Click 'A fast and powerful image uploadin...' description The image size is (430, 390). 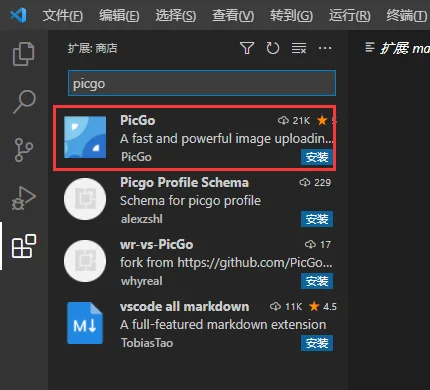pyautogui.click(x=226, y=139)
